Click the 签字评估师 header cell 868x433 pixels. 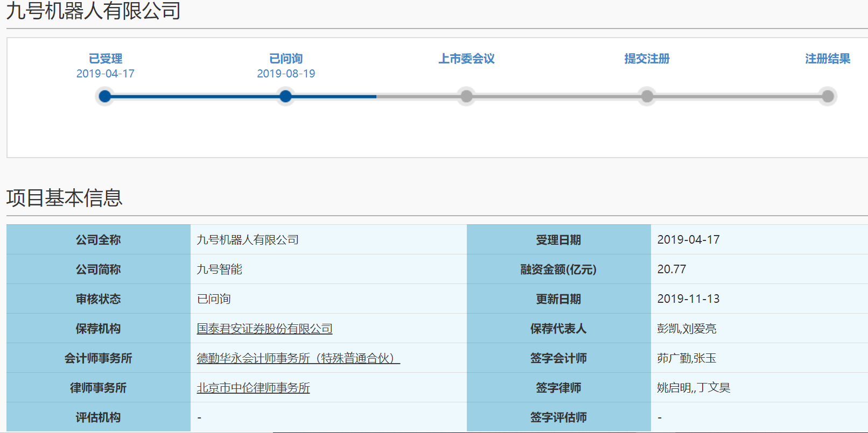(x=559, y=417)
